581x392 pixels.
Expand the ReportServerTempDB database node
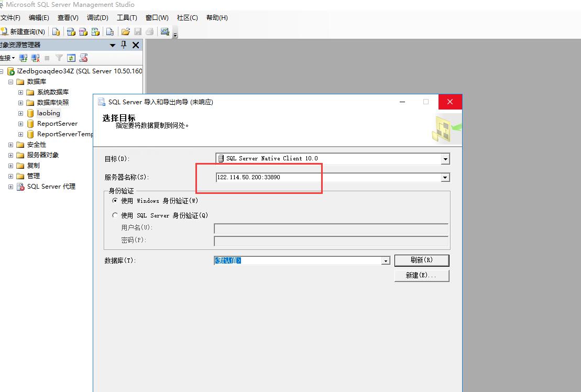[21, 134]
